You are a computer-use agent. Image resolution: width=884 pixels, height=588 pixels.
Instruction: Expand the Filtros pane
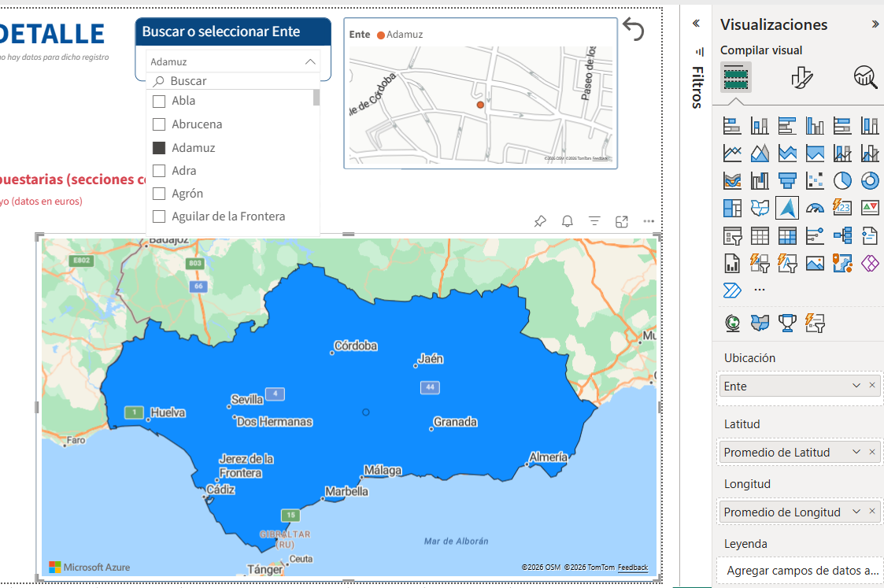[696, 23]
